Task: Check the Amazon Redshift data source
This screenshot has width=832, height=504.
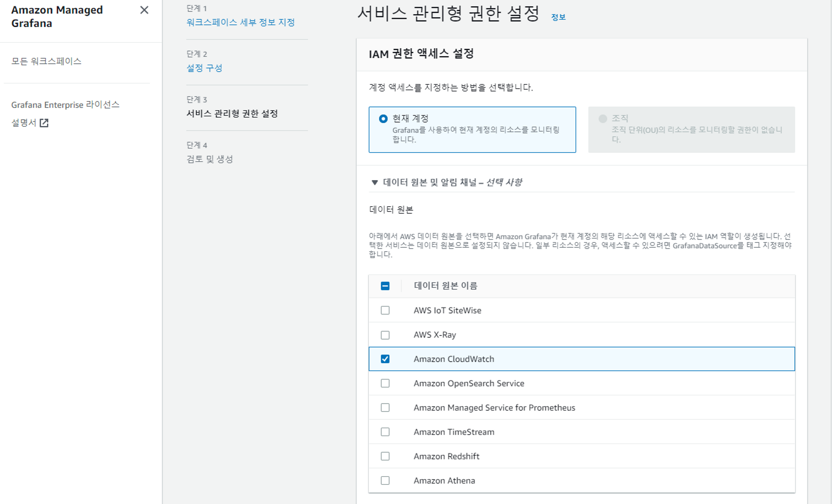Action: [x=385, y=456]
